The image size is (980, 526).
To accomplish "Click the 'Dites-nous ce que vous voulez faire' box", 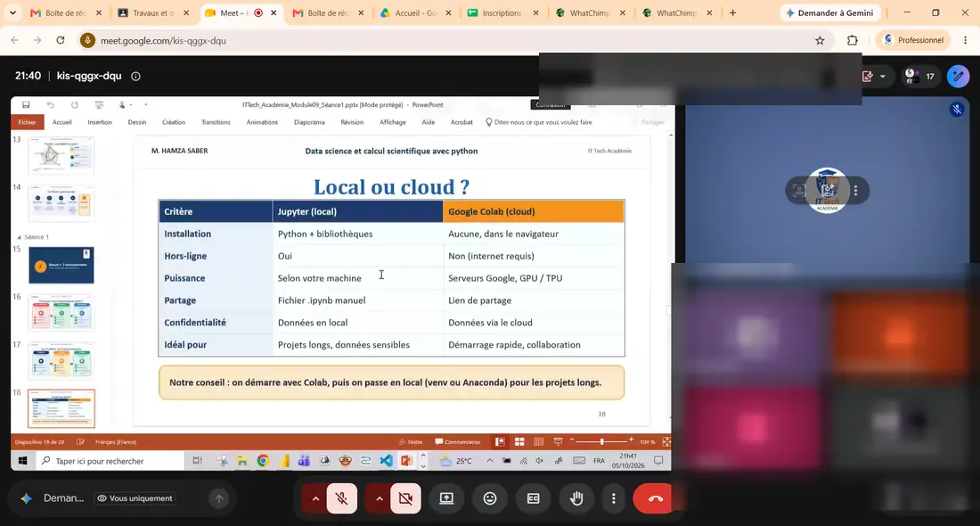I will click(539, 123).
